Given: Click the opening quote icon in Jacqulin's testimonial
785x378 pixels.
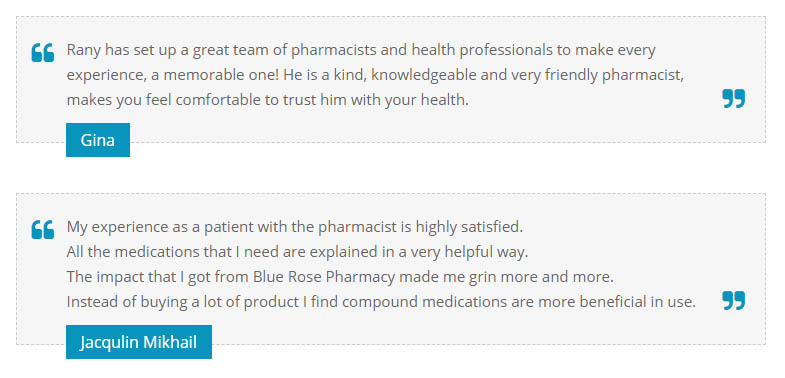Looking at the screenshot, I should (43, 229).
